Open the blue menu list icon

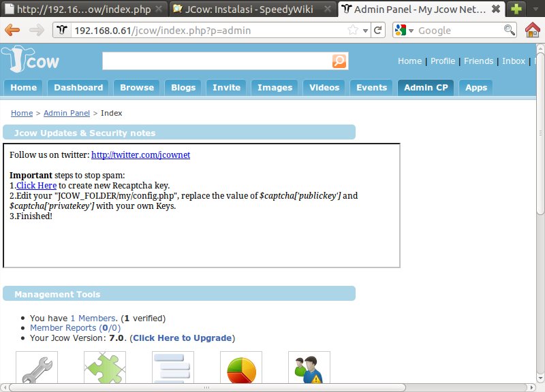click(173, 367)
